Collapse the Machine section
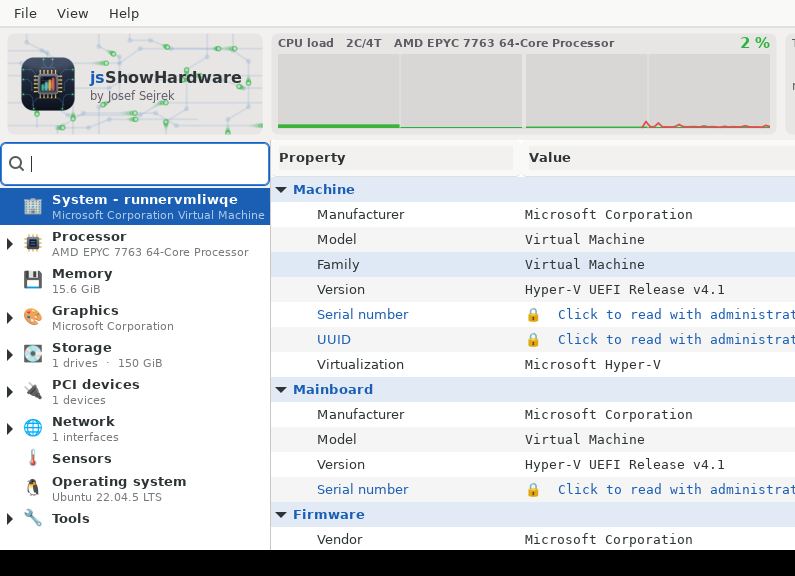795x576 pixels. [281, 190]
